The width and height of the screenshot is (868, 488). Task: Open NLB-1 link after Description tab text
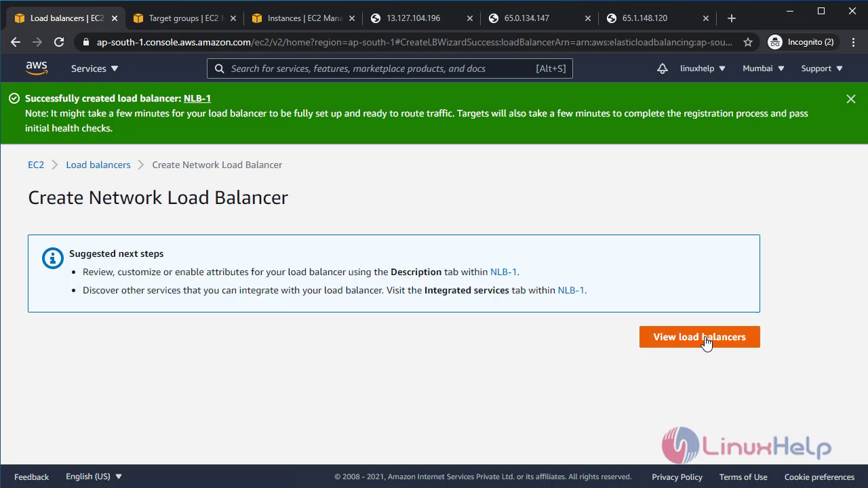point(504,272)
